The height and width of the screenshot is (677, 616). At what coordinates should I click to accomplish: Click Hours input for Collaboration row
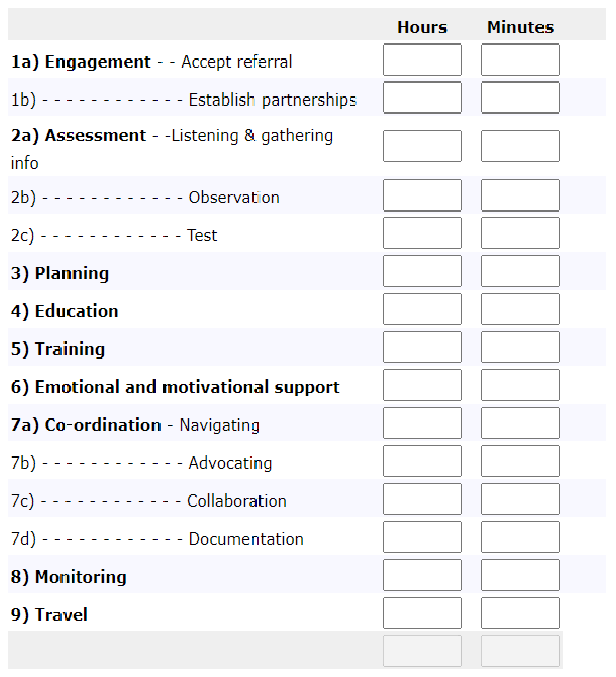[x=422, y=499]
